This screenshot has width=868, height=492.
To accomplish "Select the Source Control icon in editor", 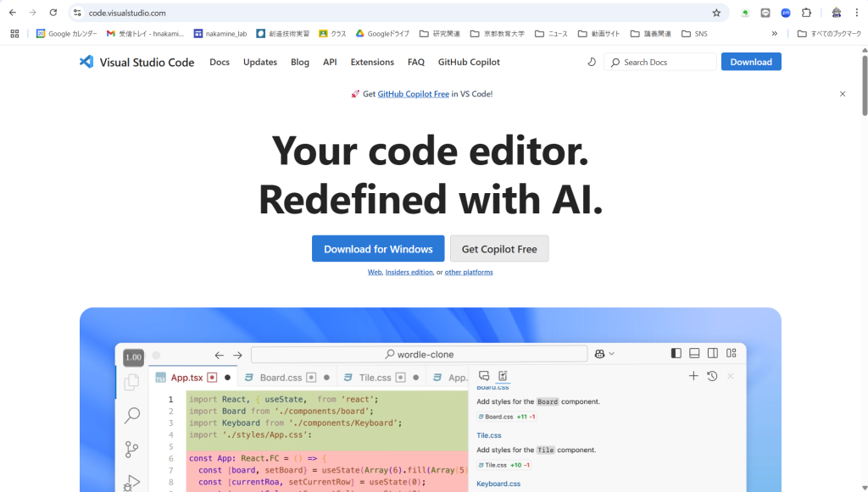I will coord(131,449).
